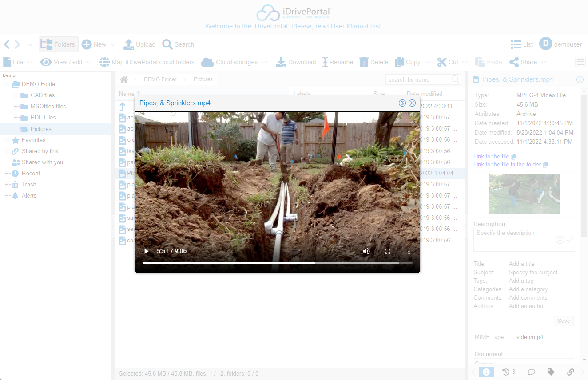Enter fullscreen mode in video player
Screen dimensions: 588x380
387,251
